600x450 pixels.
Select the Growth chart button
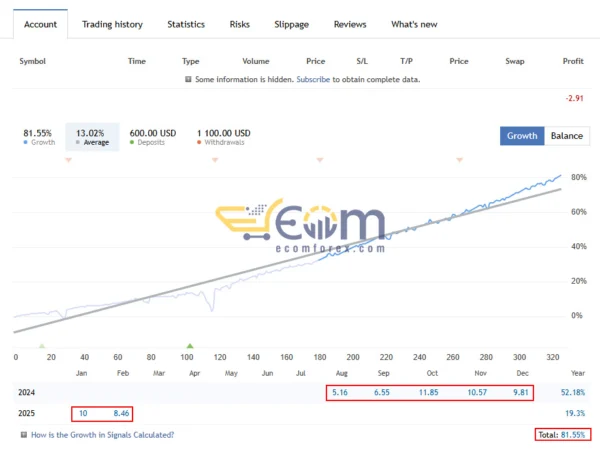click(x=522, y=136)
